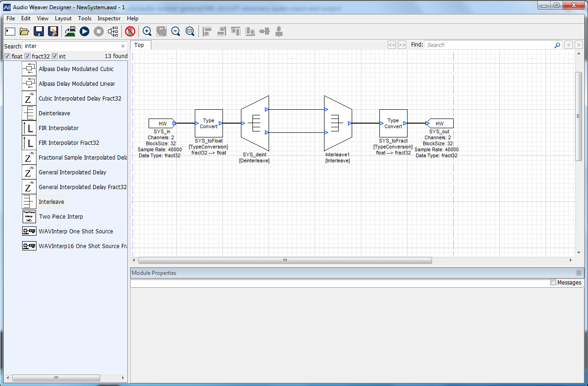Open the File menu

pyautogui.click(x=11, y=18)
